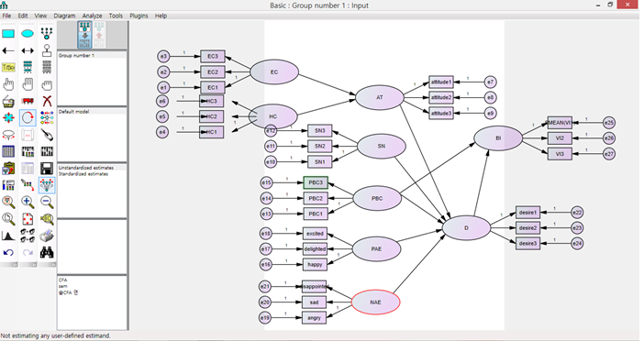Click the Copy path diagram to clipboard tool
Image resolution: width=644 pixels, height=341 pixels.
click(x=8, y=169)
